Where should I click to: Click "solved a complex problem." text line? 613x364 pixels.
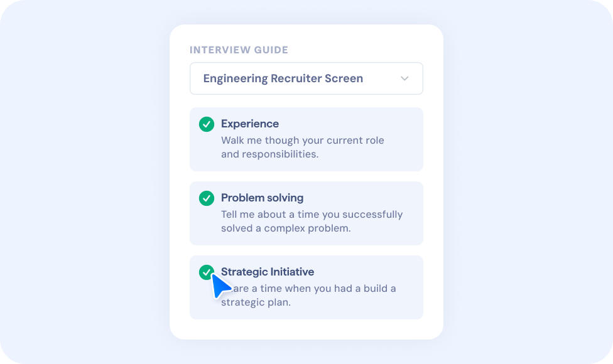(x=286, y=228)
